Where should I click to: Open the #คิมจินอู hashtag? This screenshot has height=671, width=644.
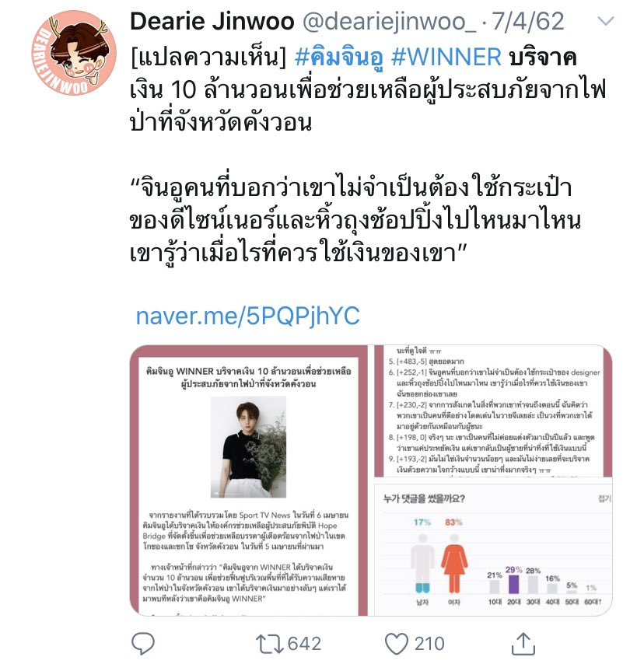coord(338,58)
